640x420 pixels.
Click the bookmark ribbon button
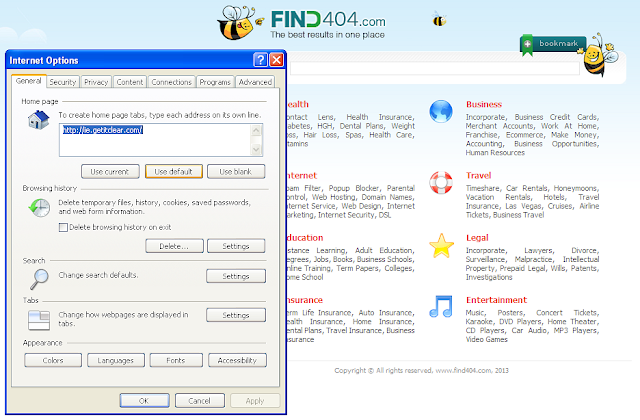tap(554, 44)
